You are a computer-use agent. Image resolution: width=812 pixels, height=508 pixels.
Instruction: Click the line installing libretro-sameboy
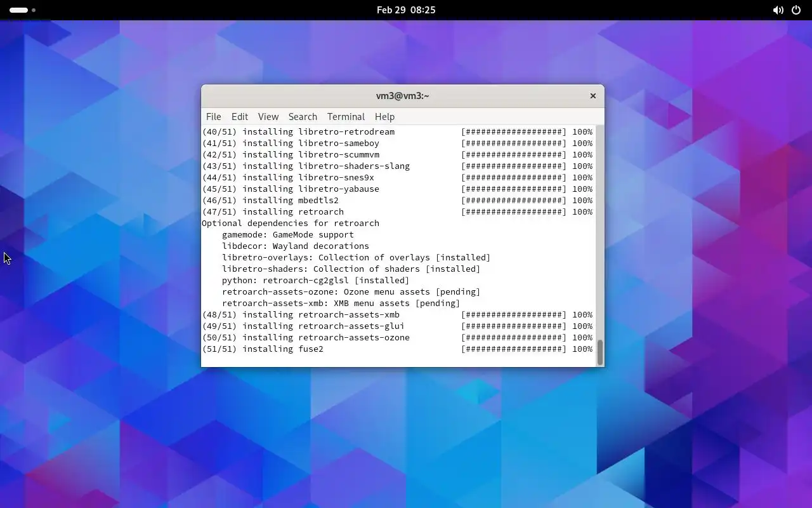point(397,144)
